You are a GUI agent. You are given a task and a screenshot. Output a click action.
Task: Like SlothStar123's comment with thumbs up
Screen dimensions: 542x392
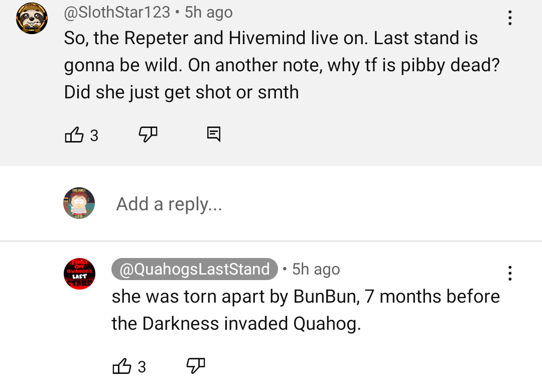pos(74,135)
